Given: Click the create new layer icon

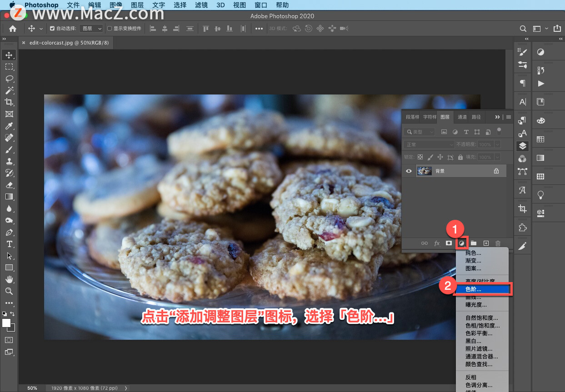Looking at the screenshot, I should tap(486, 243).
